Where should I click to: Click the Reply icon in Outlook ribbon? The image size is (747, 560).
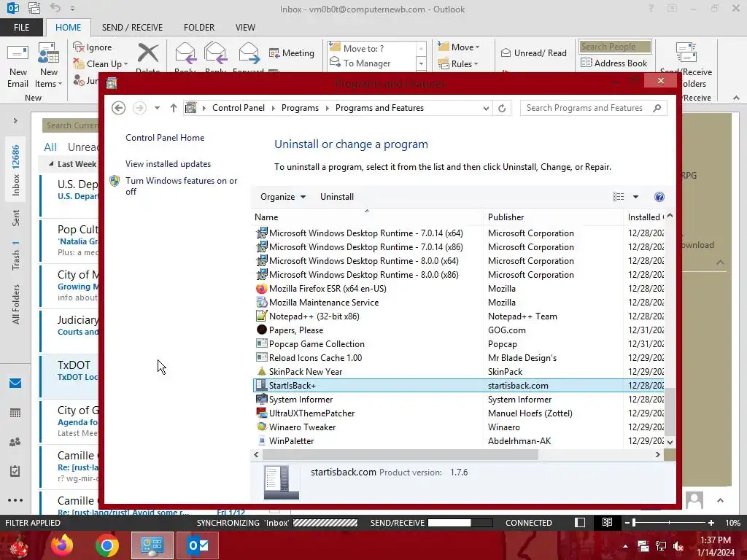(185, 52)
